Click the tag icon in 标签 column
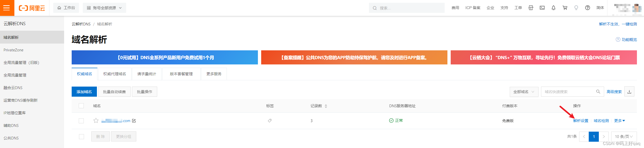Image resolution: width=644 pixels, height=148 pixels. [270, 121]
